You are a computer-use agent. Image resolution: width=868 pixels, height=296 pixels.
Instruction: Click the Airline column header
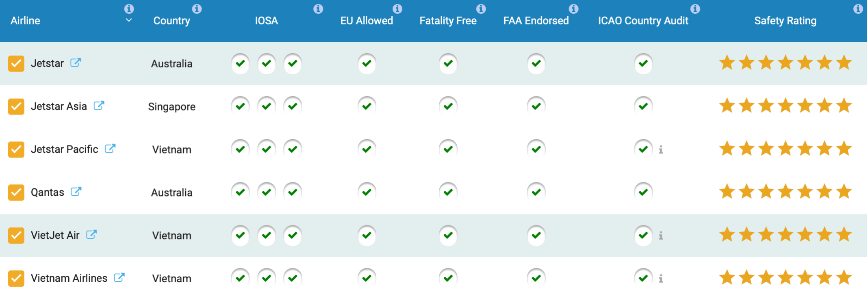point(25,21)
